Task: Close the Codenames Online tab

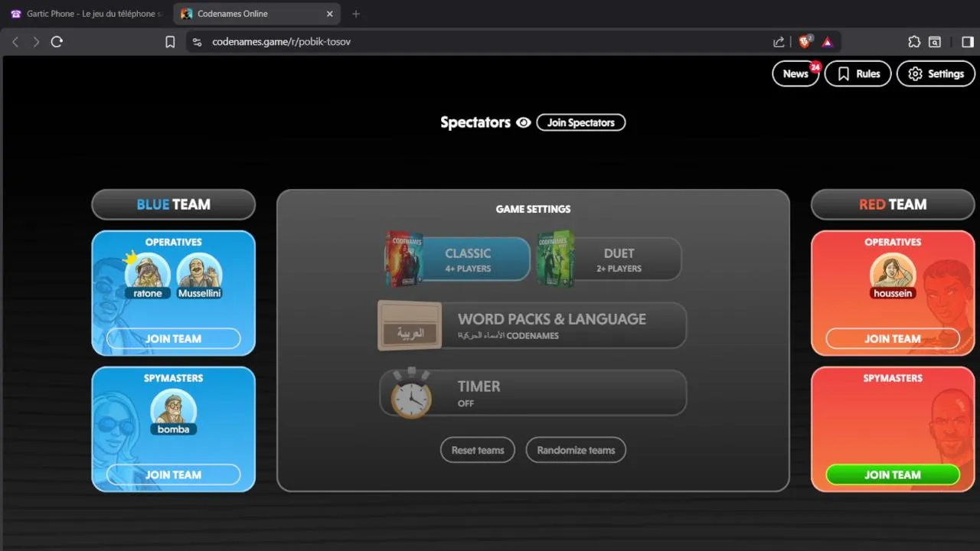Action: (330, 14)
